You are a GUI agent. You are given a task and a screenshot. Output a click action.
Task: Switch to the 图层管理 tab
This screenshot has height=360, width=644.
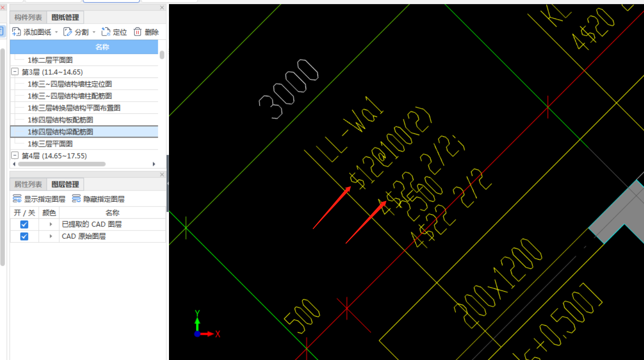click(65, 184)
